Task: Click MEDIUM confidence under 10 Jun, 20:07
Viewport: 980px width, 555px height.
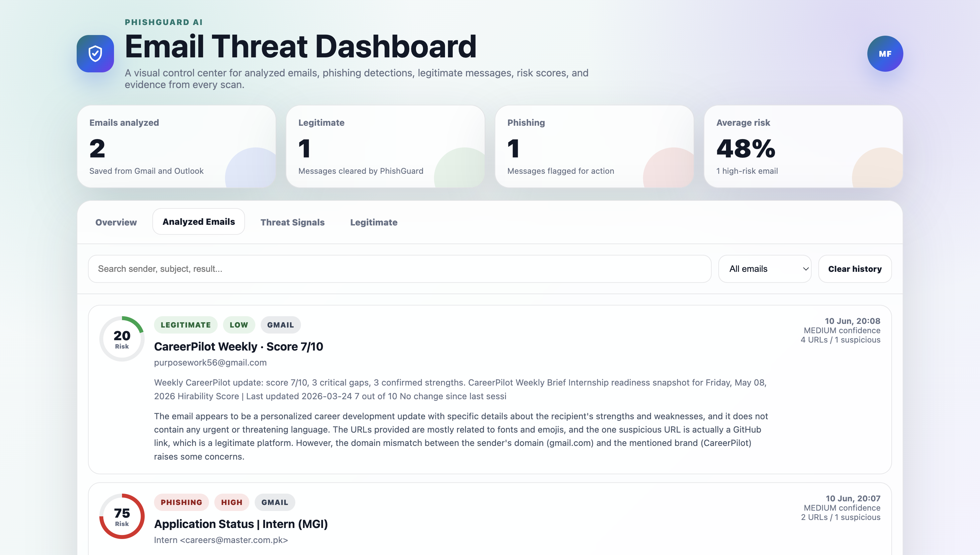Action: [842, 508]
